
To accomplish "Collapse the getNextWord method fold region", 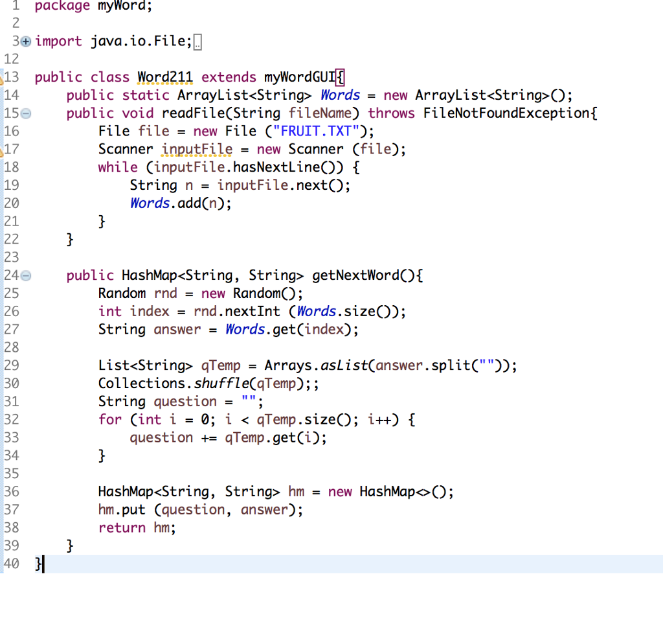I will tap(25, 275).
